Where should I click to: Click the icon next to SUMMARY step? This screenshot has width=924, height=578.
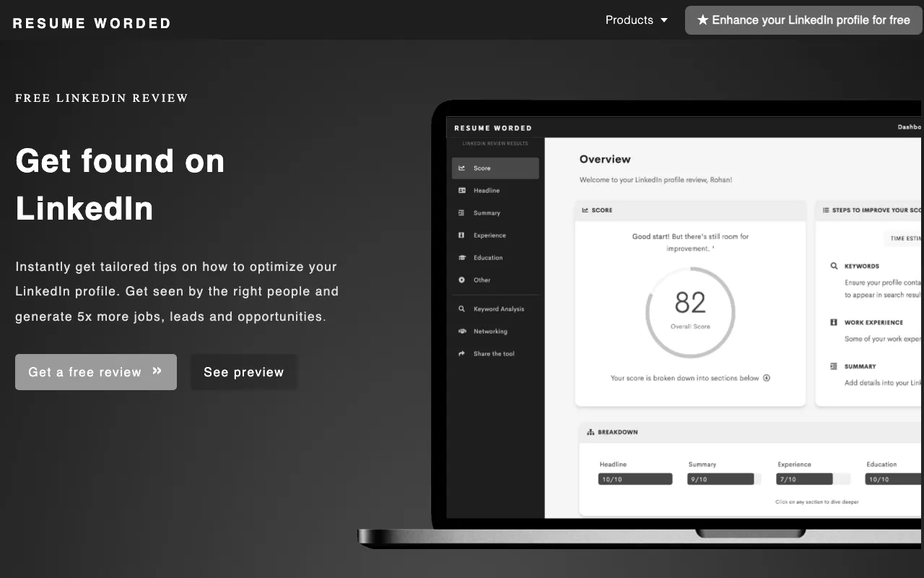834,366
